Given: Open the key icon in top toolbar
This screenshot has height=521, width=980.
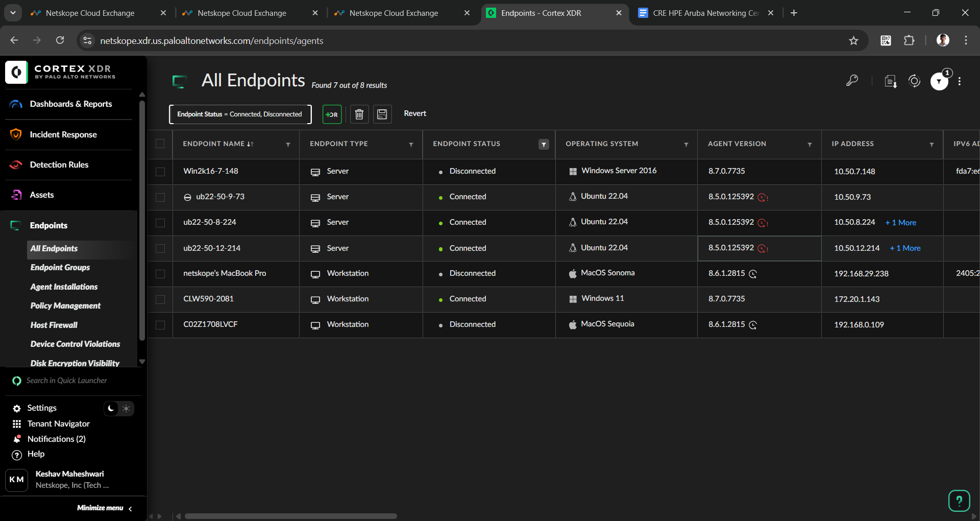Looking at the screenshot, I should click(x=852, y=81).
